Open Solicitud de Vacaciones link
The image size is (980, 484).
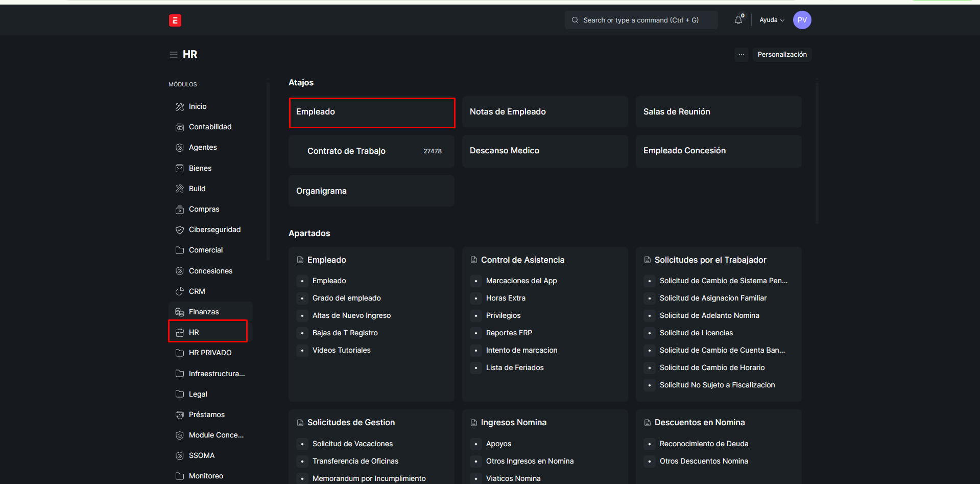pyautogui.click(x=352, y=444)
